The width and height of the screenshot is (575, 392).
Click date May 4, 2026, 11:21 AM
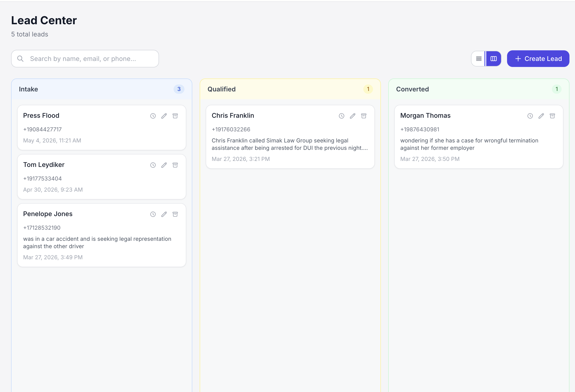(x=52, y=140)
